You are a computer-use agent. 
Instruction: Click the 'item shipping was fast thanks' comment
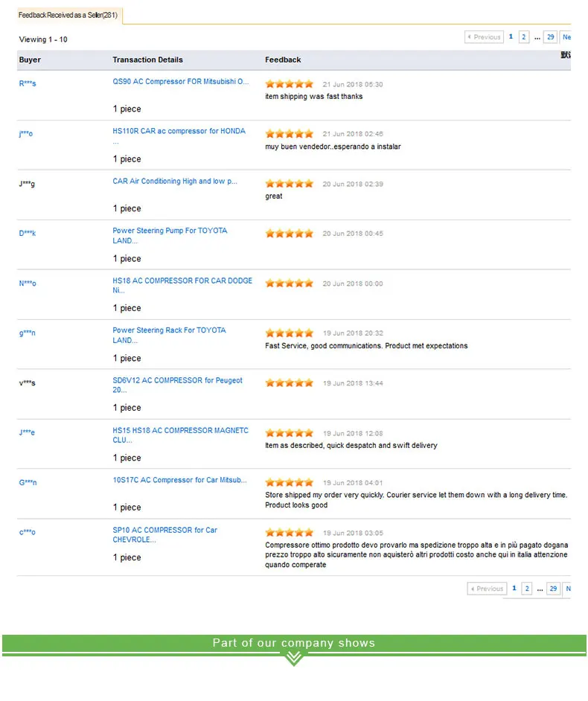pos(313,96)
